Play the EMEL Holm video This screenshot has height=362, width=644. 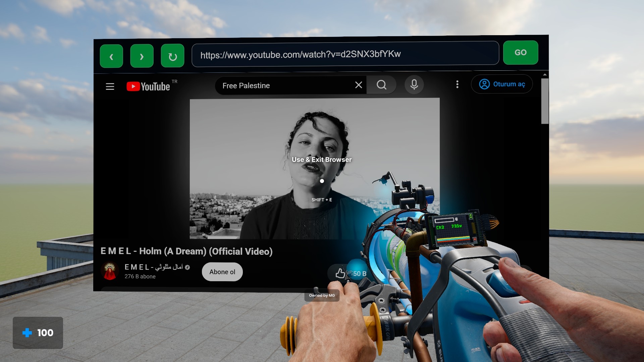coord(315,168)
